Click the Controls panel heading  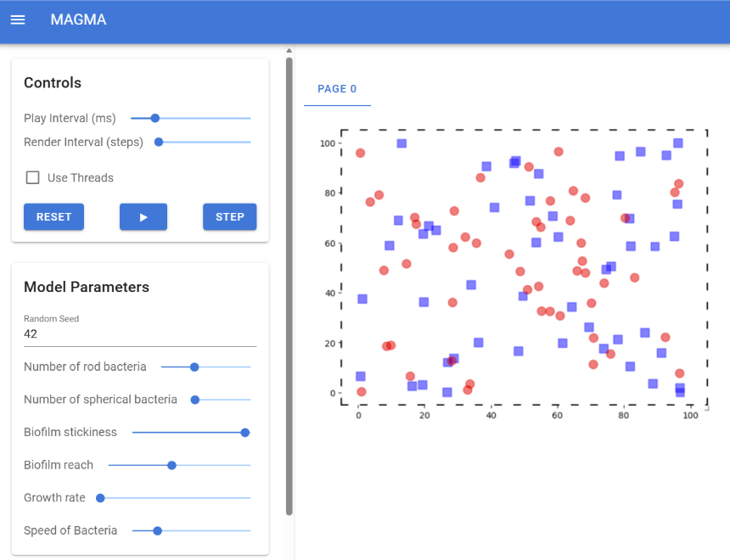click(53, 82)
